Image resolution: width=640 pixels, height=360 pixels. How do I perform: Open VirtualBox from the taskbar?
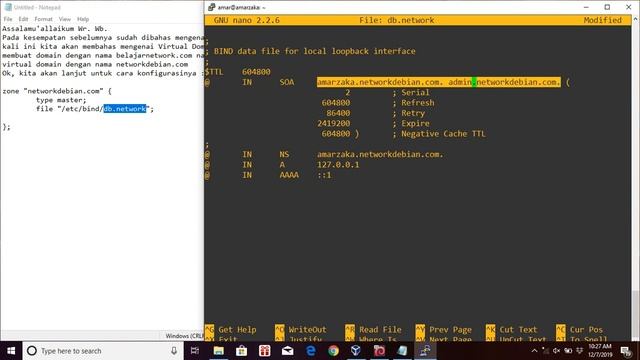(356, 351)
